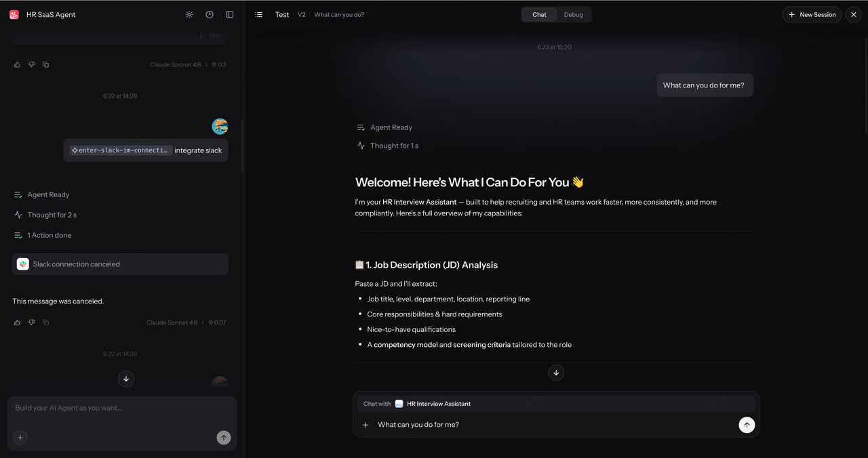Collapse the left sidebar panel icon
868x458 pixels.
click(x=230, y=14)
